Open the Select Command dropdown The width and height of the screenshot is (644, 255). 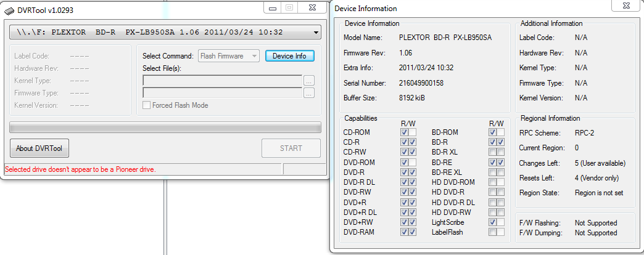229,56
